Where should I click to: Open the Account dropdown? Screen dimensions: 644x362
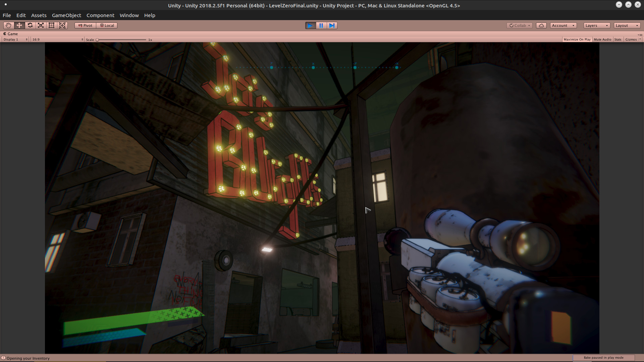tap(563, 25)
